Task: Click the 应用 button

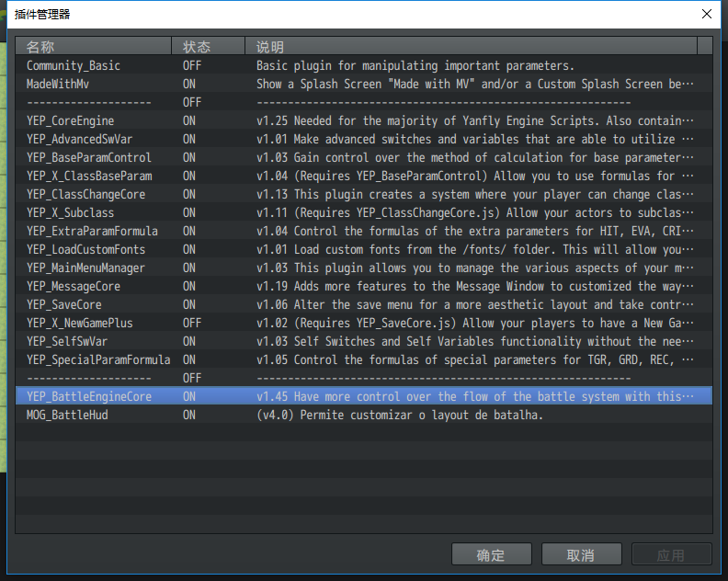Action: [671, 554]
